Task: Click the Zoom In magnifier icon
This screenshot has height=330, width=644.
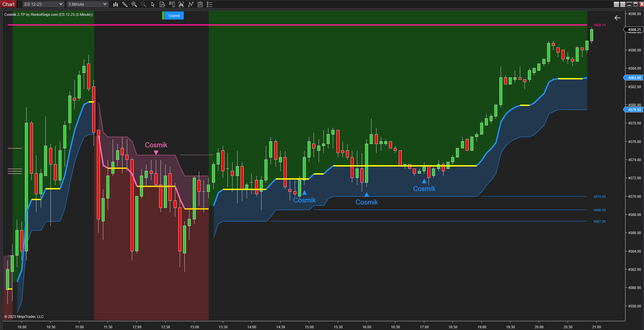Action: tap(134, 4)
